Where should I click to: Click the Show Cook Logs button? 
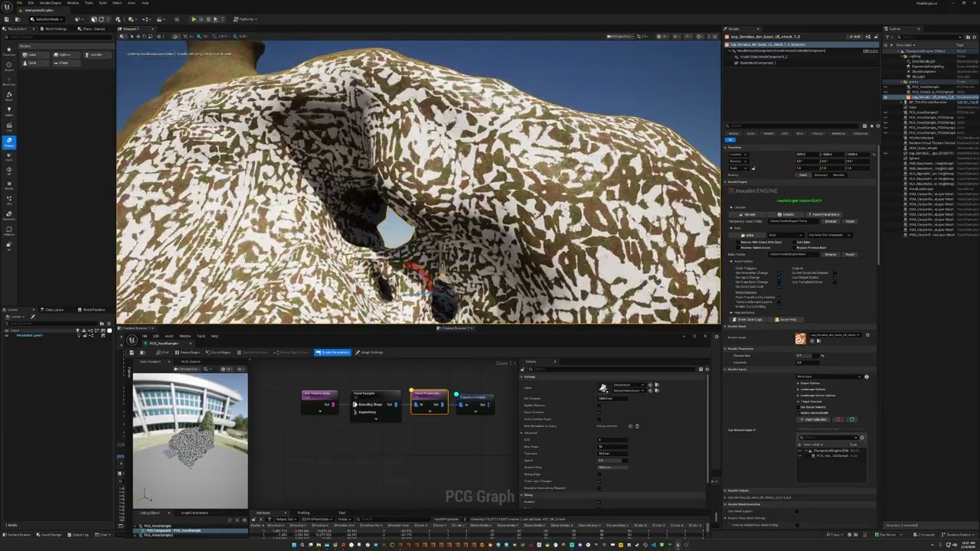(x=747, y=320)
